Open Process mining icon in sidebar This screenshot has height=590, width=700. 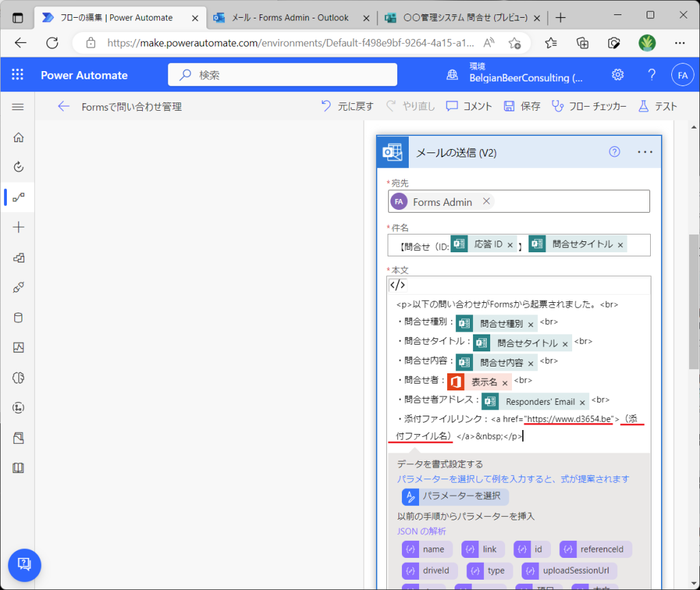[18, 407]
